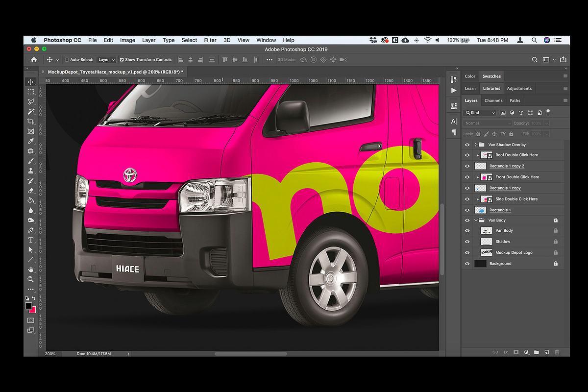Viewport: 588px width, 392px height.
Task: Select the Clone Stamp tool
Action: pyautogui.click(x=31, y=171)
